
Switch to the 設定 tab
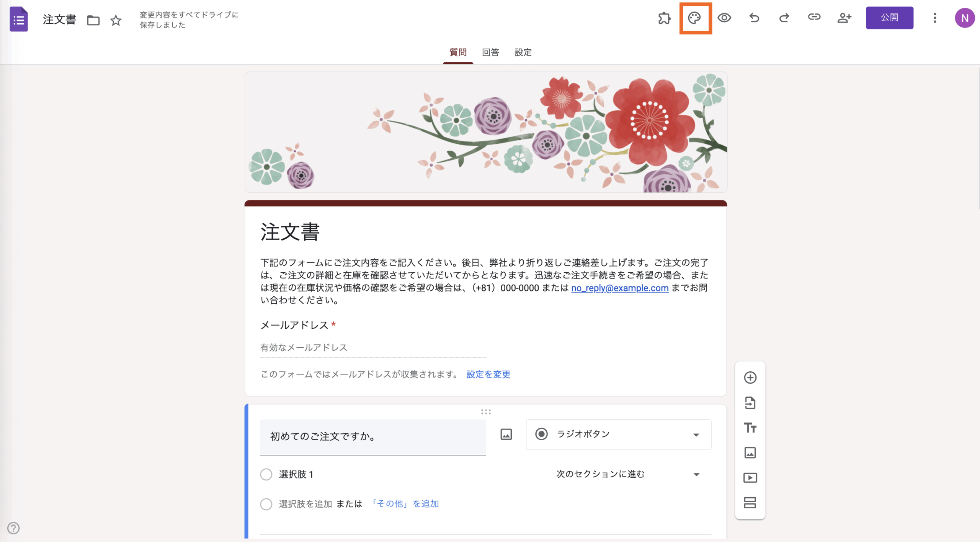(x=523, y=52)
